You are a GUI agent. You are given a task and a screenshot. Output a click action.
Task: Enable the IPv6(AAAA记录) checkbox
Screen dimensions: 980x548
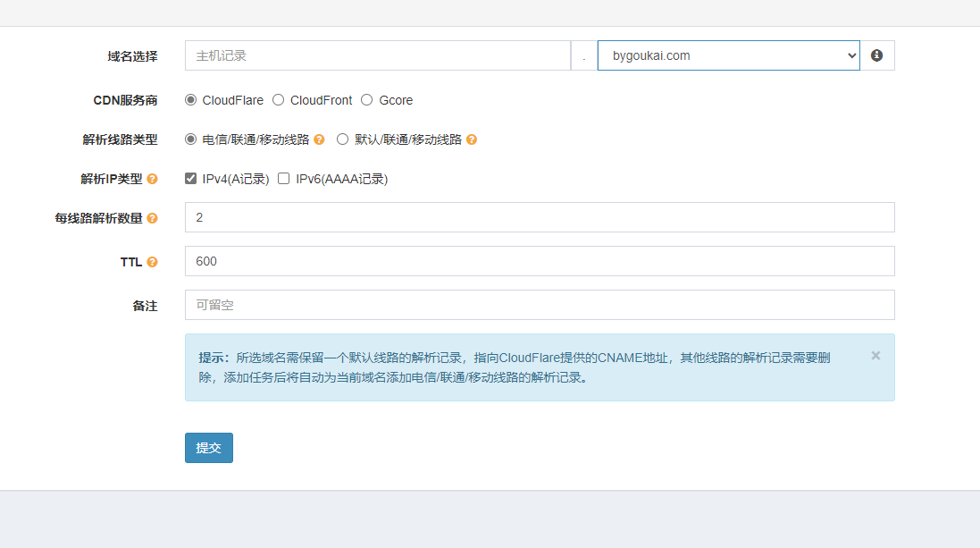(x=284, y=179)
